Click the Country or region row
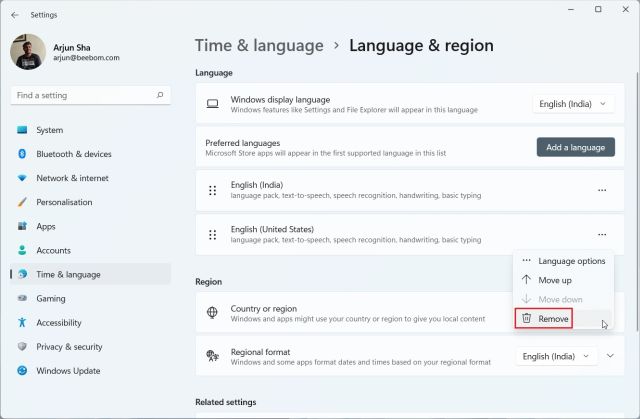The image size is (640, 419). click(x=410, y=313)
